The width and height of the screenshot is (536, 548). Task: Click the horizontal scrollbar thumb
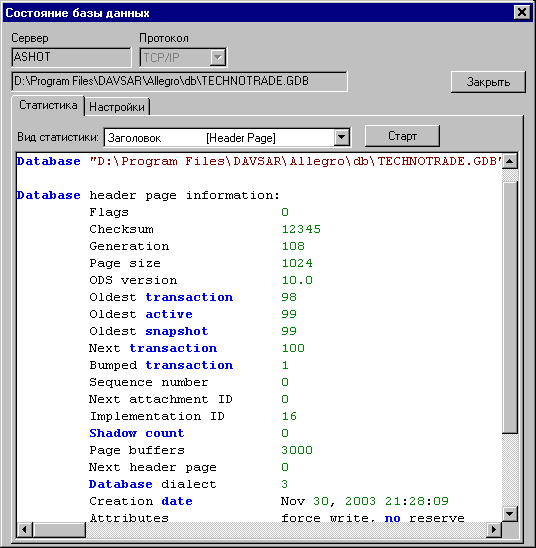coord(59,529)
